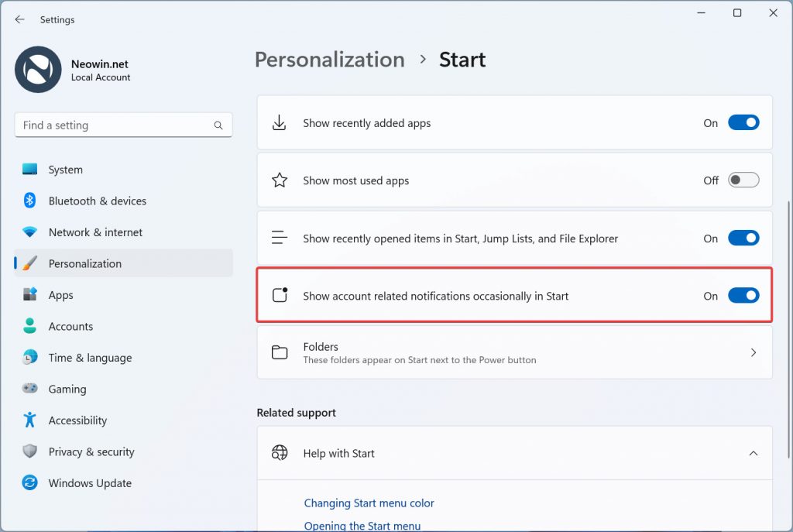This screenshot has height=532, width=793.
Task: Enable Show most used apps toggle
Action: click(x=743, y=180)
